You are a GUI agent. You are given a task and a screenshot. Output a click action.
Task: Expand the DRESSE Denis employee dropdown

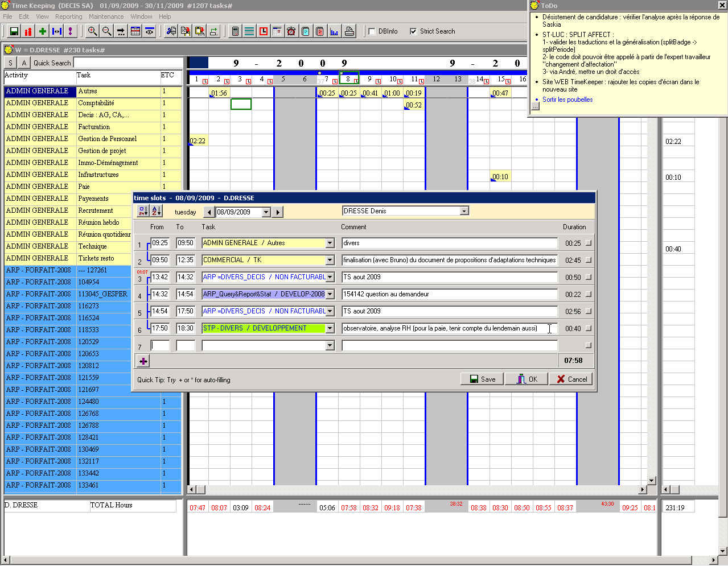click(x=464, y=211)
